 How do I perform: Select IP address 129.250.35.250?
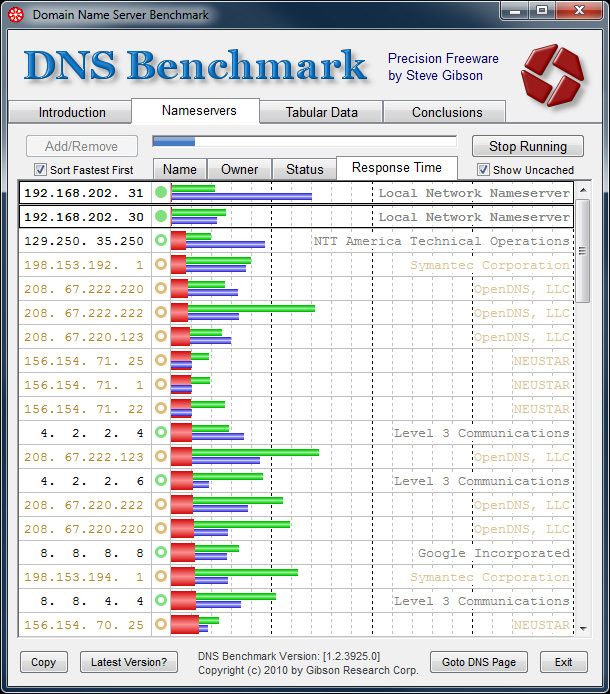coord(84,241)
